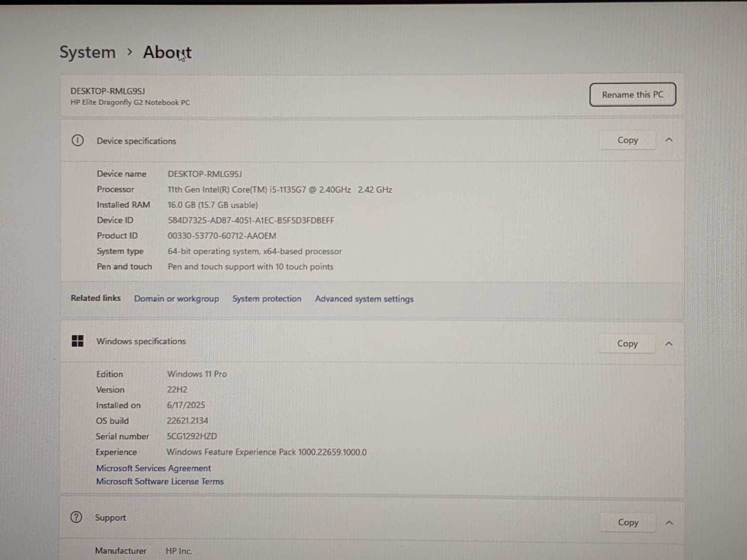Select Pen and touch support value

251,266
